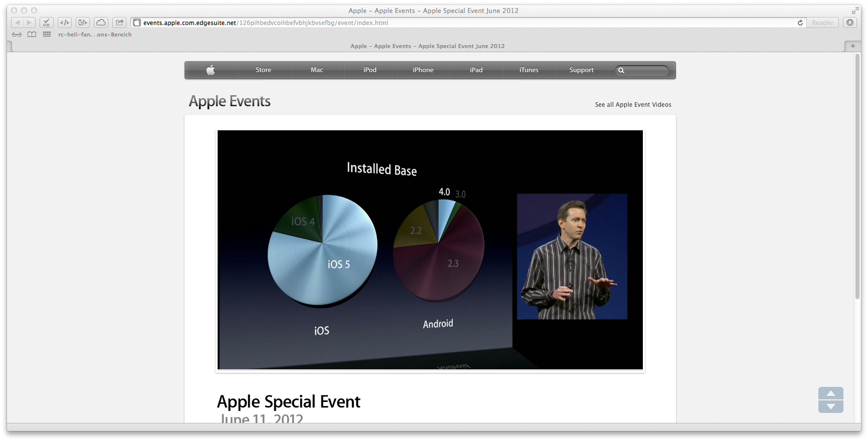Click the keynote video player
868x441 pixels.
pyautogui.click(x=430, y=250)
